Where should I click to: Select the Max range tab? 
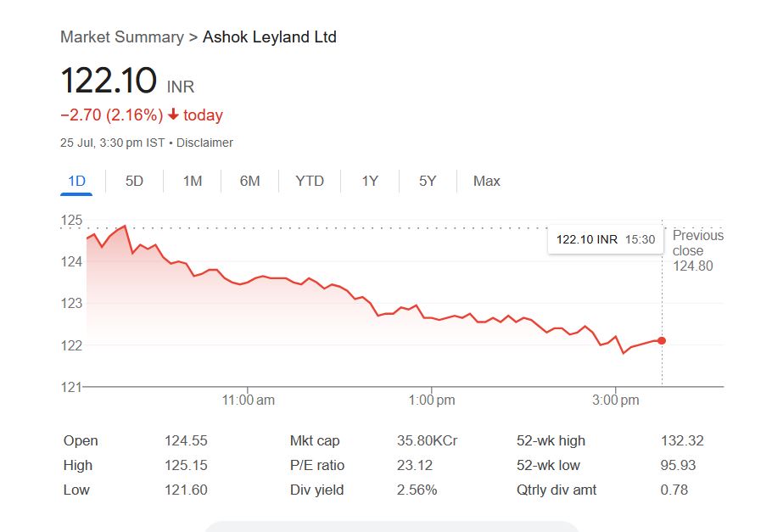pyautogui.click(x=487, y=181)
